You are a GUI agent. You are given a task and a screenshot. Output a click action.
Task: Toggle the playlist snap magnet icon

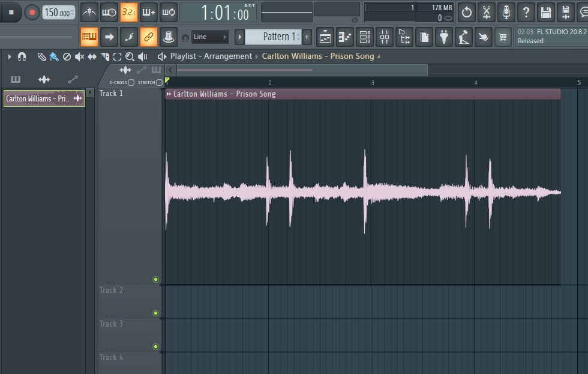point(22,56)
